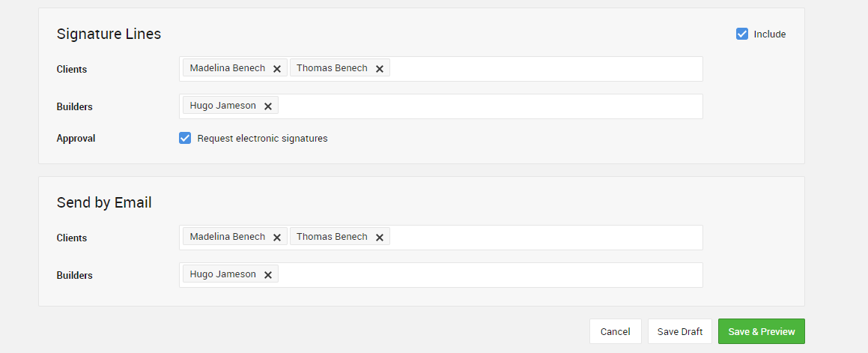Click the Request electronic signatures label
This screenshot has height=353, width=868.
pos(262,139)
